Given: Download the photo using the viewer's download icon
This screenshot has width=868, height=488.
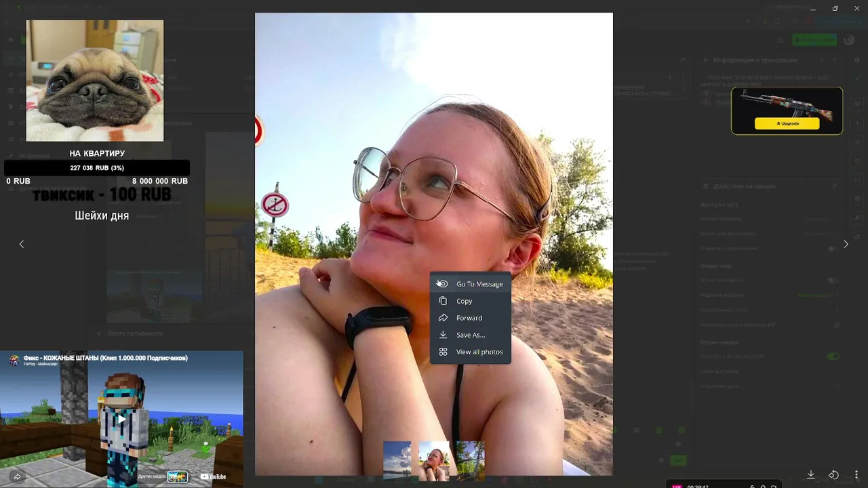Looking at the screenshot, I should click(x=810, y=474).
